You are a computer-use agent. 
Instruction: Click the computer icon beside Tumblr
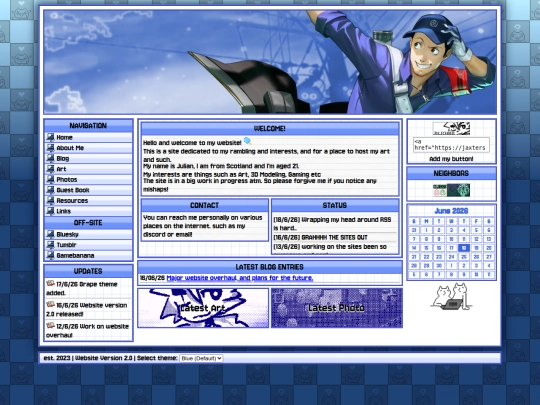[x=50, y=245]
